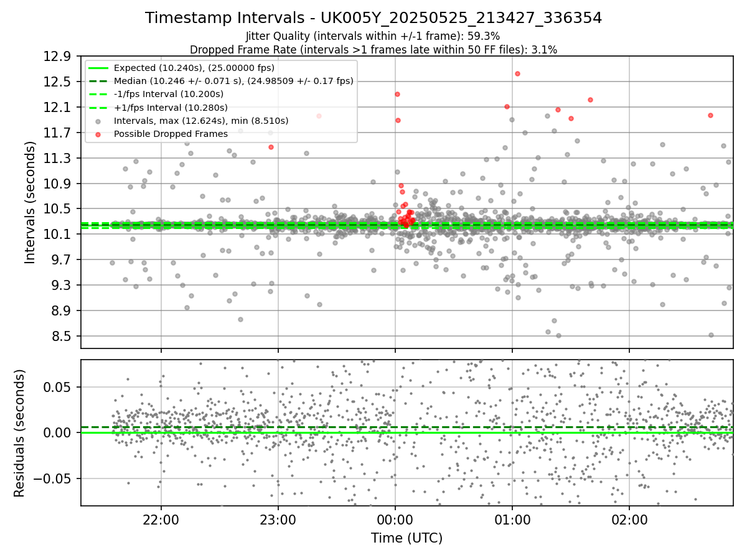Click the "01:00" x-axis tick label
747x560 pixels.
click(x=512, y=519)
